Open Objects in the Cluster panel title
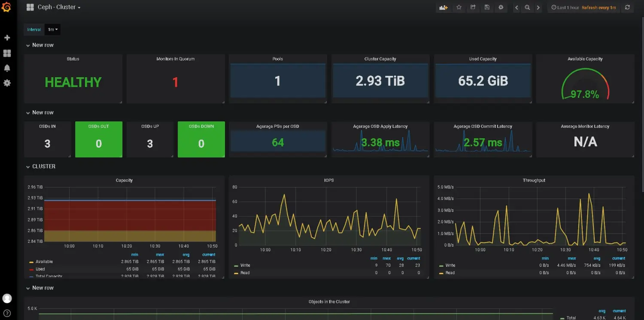Screen dimensions: 644x320 [329, 302]
